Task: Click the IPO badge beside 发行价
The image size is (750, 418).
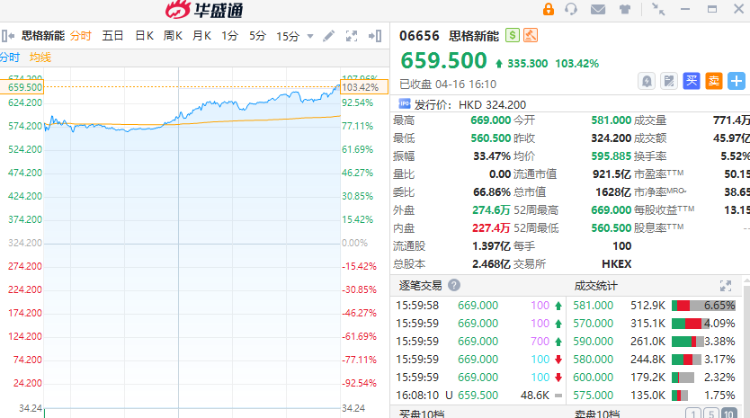Action: click(x=405, y=104)
